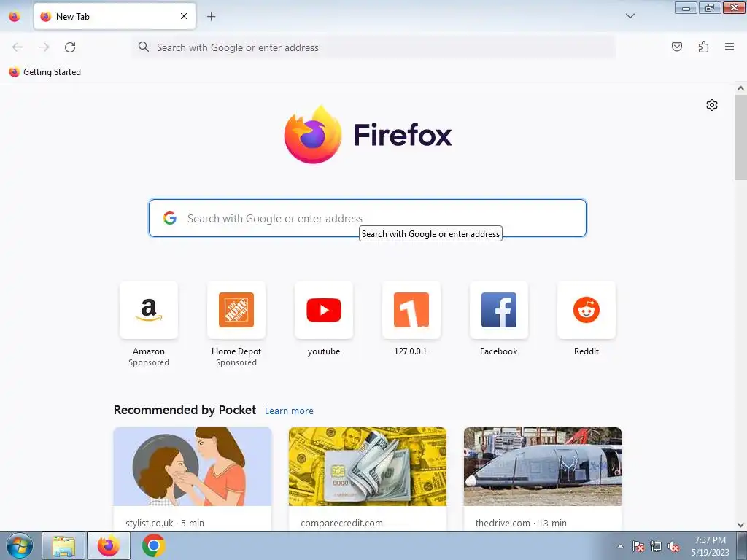
Task: Open the Firefox application menu
Action: (729, 47)
